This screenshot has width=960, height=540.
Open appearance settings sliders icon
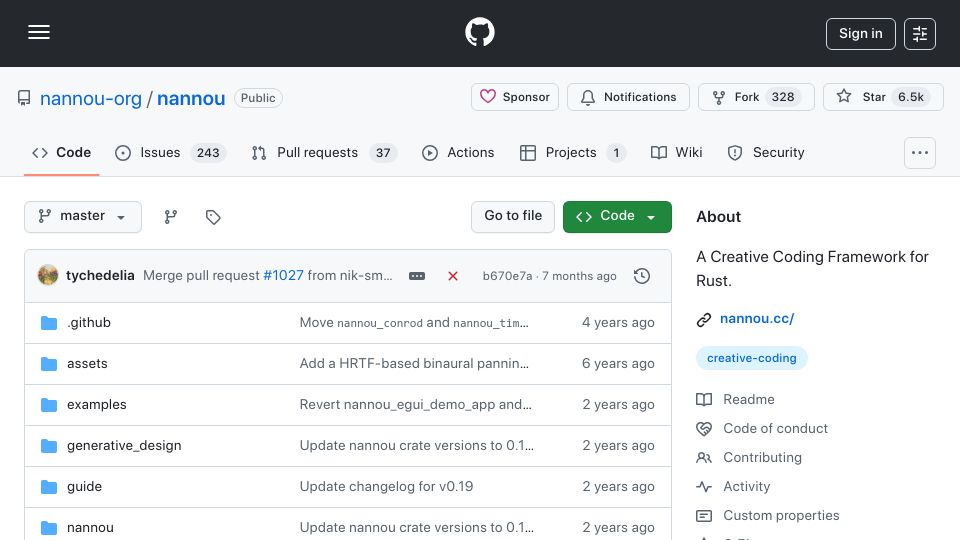[920, 34]
